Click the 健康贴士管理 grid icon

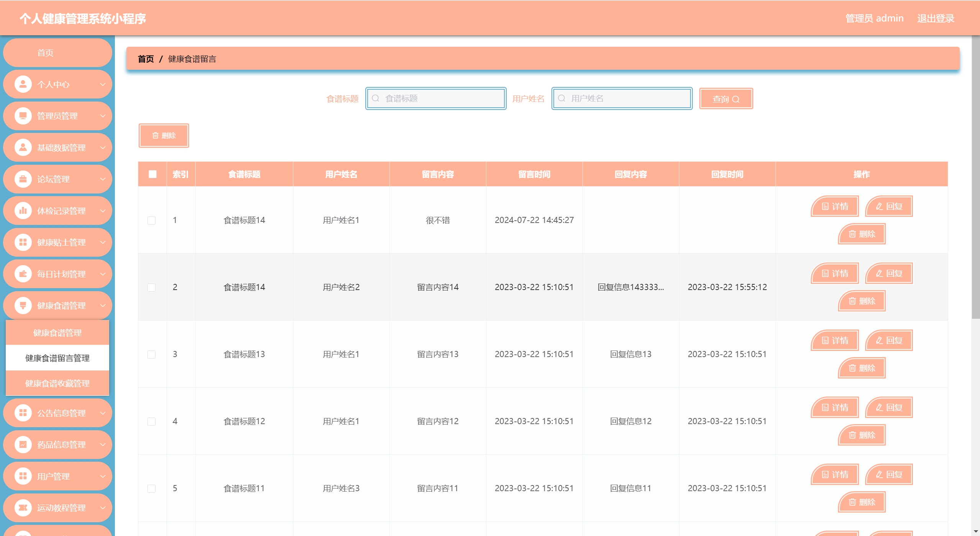click(23, 242)
